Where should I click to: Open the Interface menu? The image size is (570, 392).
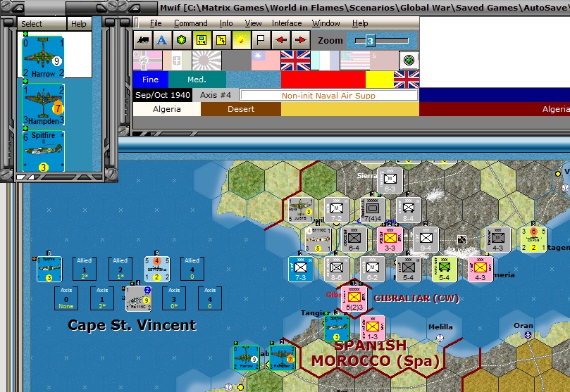pyautogui.click(x=287, y=23)
